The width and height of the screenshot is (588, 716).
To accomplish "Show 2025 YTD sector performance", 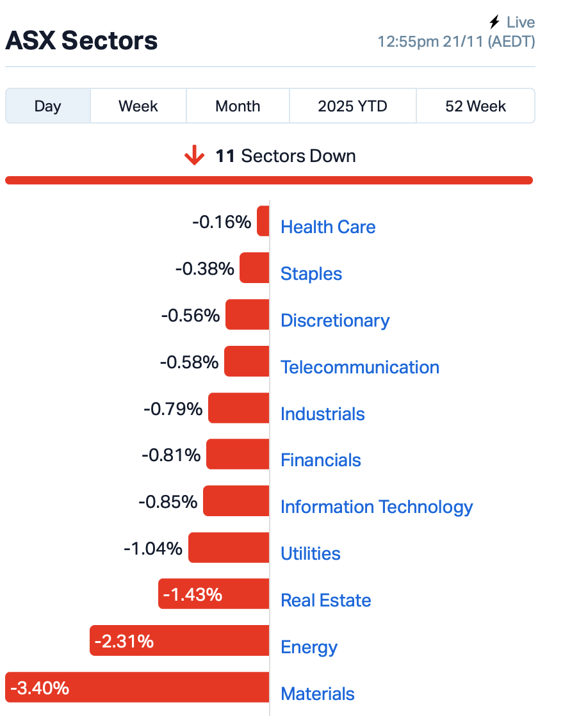I will (353, 106).
